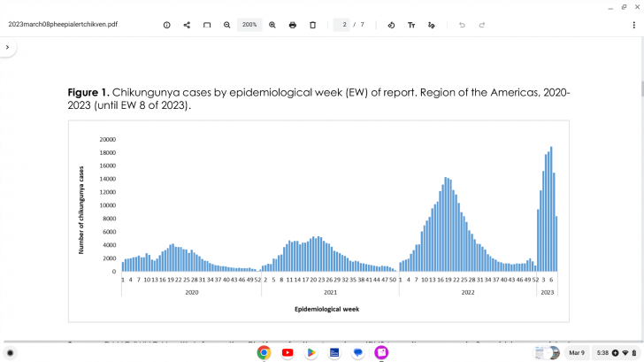
Task: Open the document info icon
Action: [166, 25]
